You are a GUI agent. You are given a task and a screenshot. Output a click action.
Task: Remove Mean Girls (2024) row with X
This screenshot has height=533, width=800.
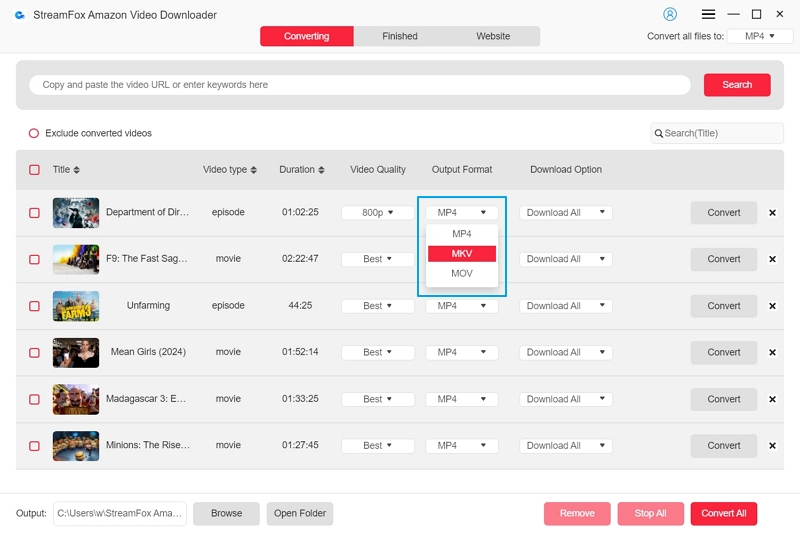point(772,352)
